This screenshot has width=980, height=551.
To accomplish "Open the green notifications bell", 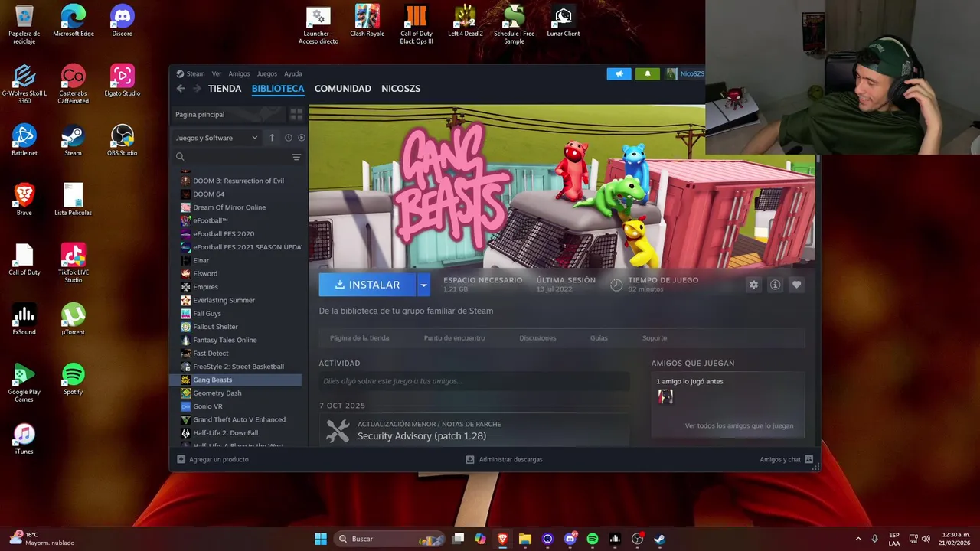I will coord(647,74).
